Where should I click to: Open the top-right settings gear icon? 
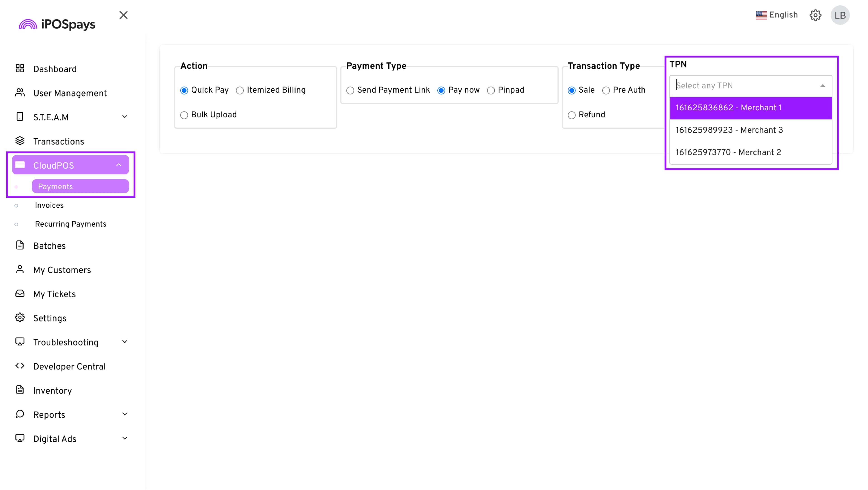click(815, 15)
